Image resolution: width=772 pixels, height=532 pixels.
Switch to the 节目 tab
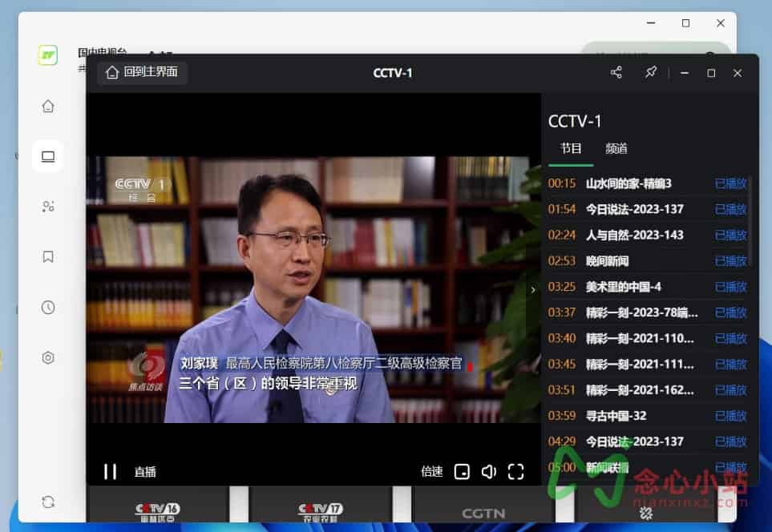(x=571, y=148)
